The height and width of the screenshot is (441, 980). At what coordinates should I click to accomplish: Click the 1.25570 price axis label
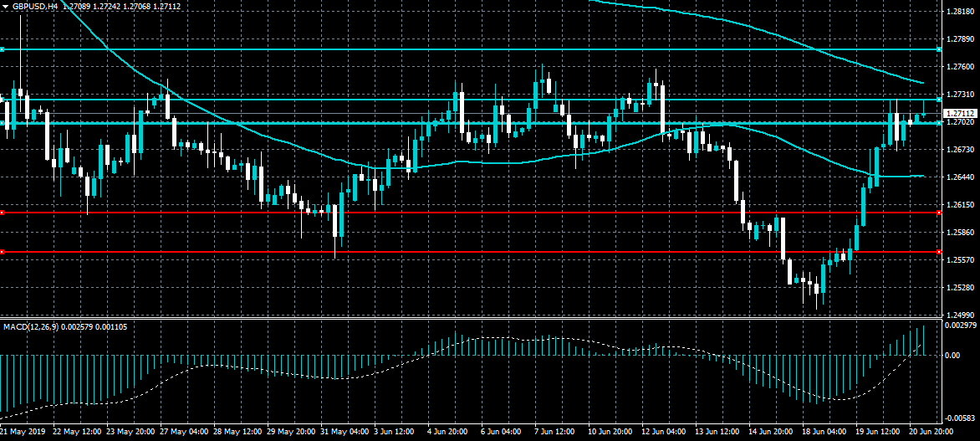(x=959, y=259)
